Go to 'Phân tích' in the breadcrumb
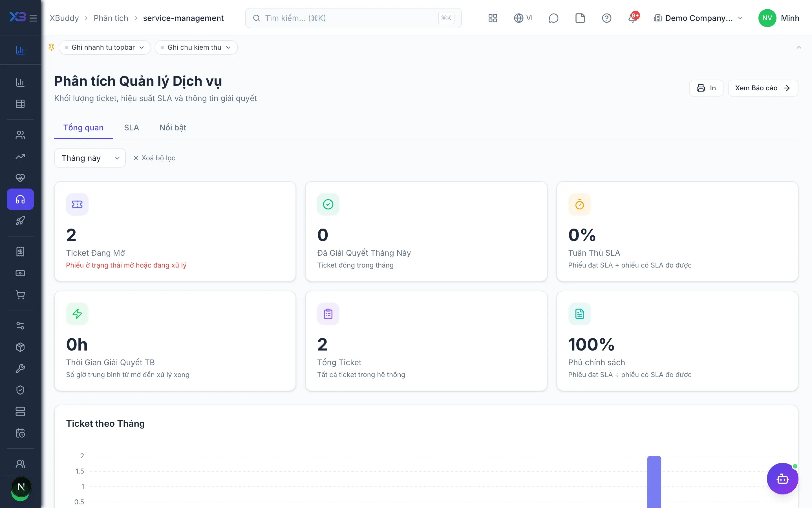812x508 pixels. pos(111,18)
